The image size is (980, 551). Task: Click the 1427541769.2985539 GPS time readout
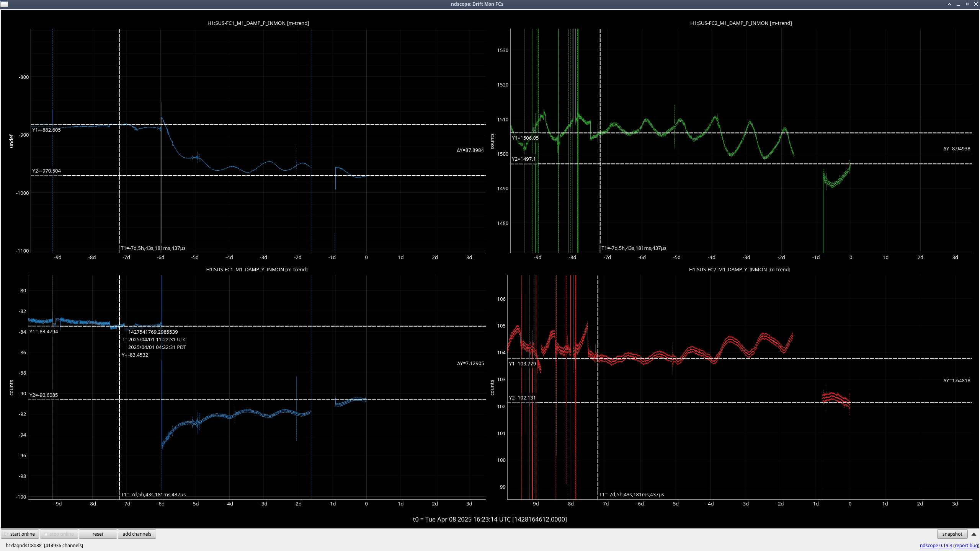point(153,332)
